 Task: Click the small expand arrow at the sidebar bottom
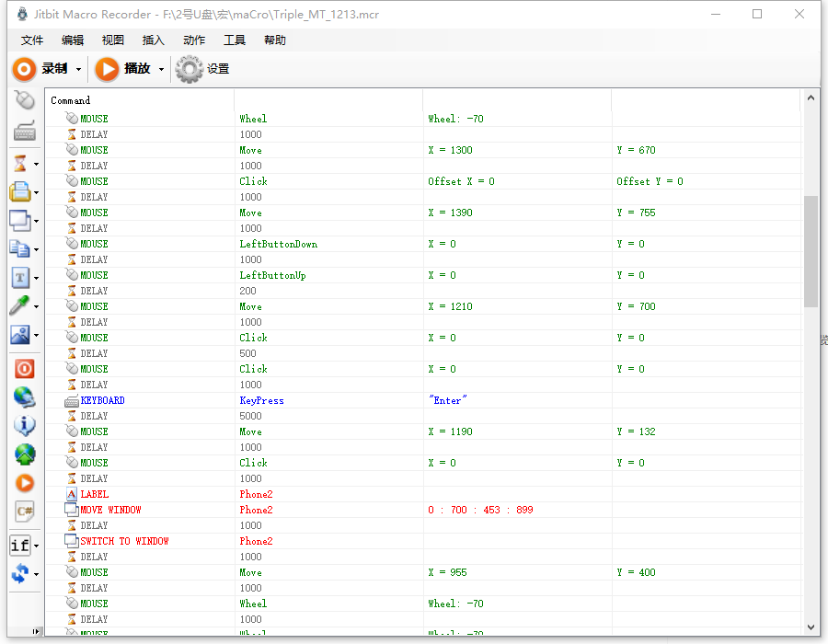pyautogui.click(x=36, y=631)
